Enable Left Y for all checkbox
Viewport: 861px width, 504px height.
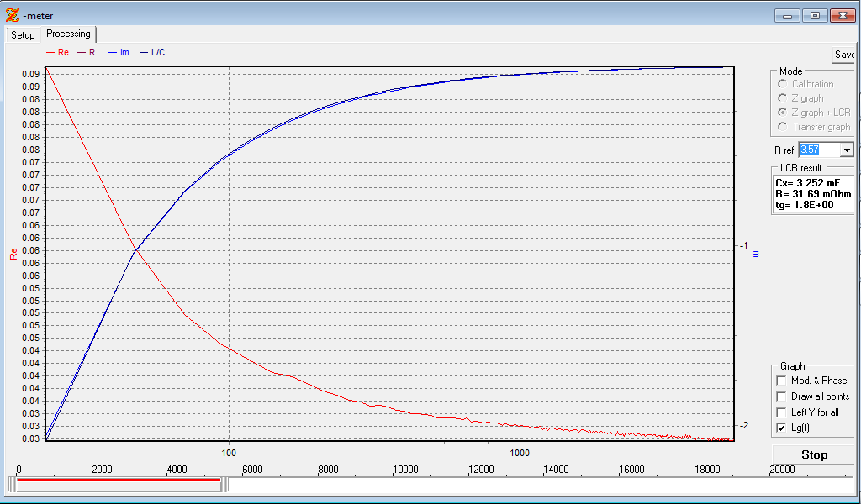click(781, 412)
